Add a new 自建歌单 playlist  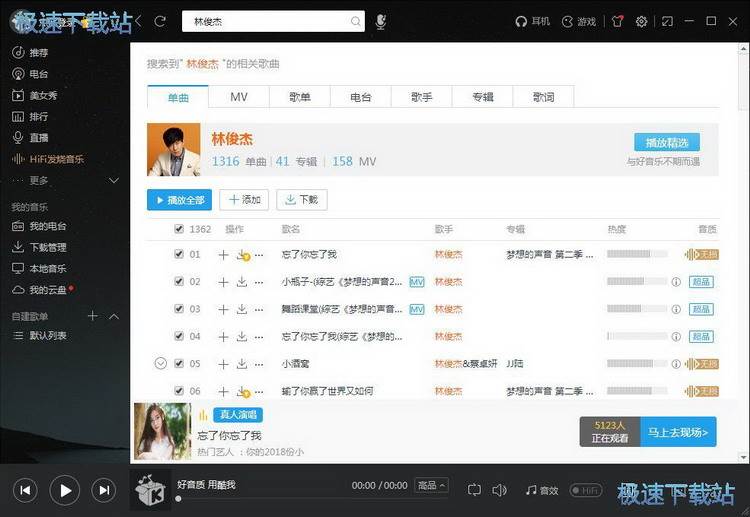(x=93, y=316)
